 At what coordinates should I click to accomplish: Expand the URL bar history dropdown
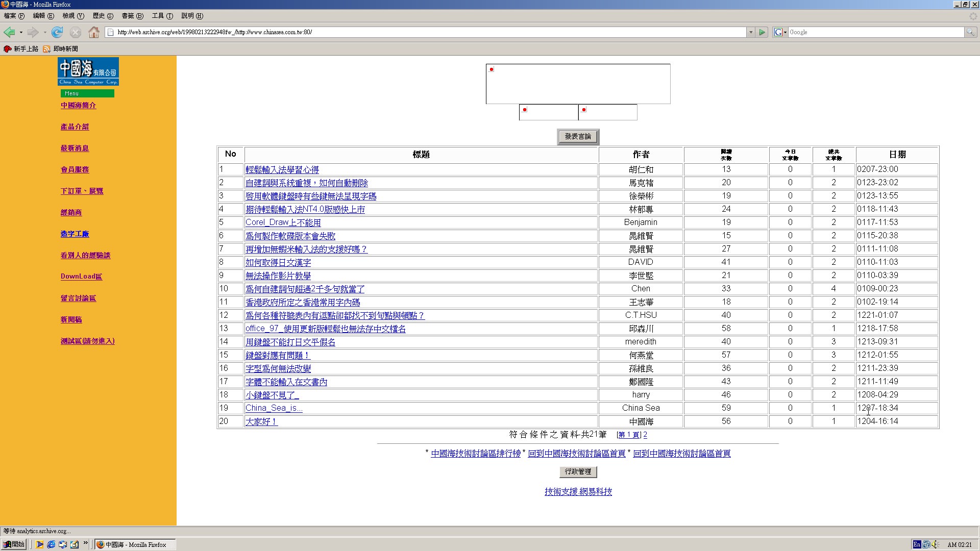[x=750, y=32]
